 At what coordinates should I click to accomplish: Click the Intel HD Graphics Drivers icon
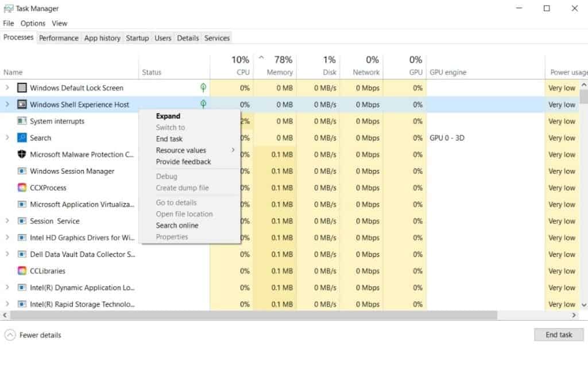(22, 238)
